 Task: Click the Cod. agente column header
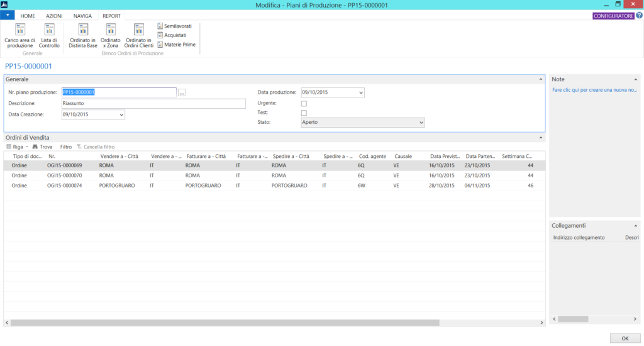coord(373,156)
